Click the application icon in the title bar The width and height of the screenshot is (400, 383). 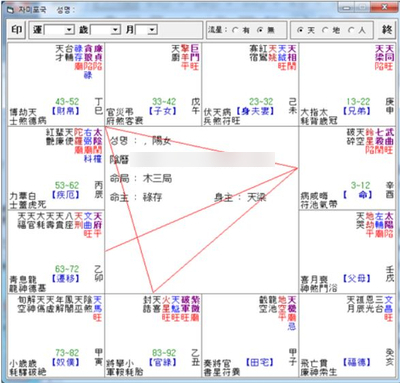[10, 9]
